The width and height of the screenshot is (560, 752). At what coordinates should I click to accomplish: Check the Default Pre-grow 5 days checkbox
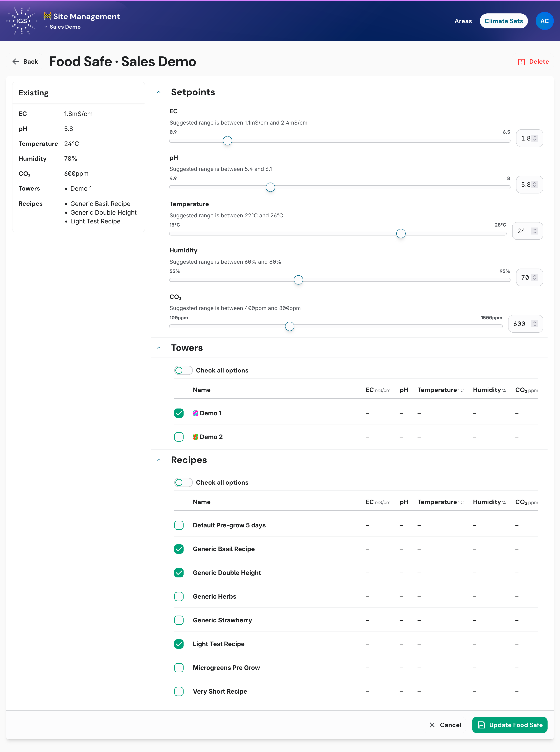point(179,525)
